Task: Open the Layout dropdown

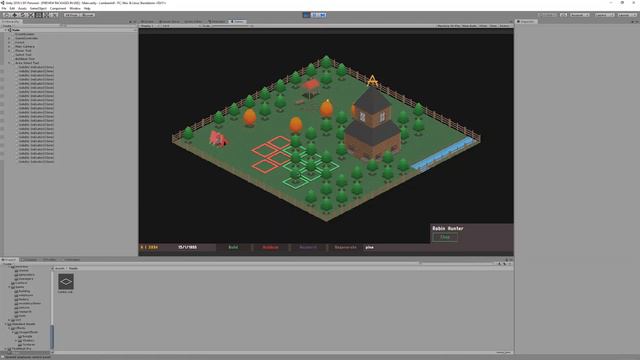Action: click(x=626, y=15)
